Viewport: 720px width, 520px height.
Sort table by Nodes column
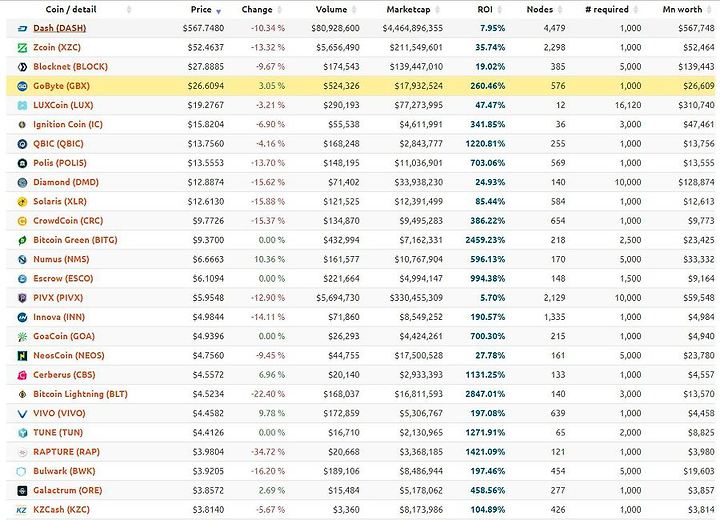[x=540, y=9]
